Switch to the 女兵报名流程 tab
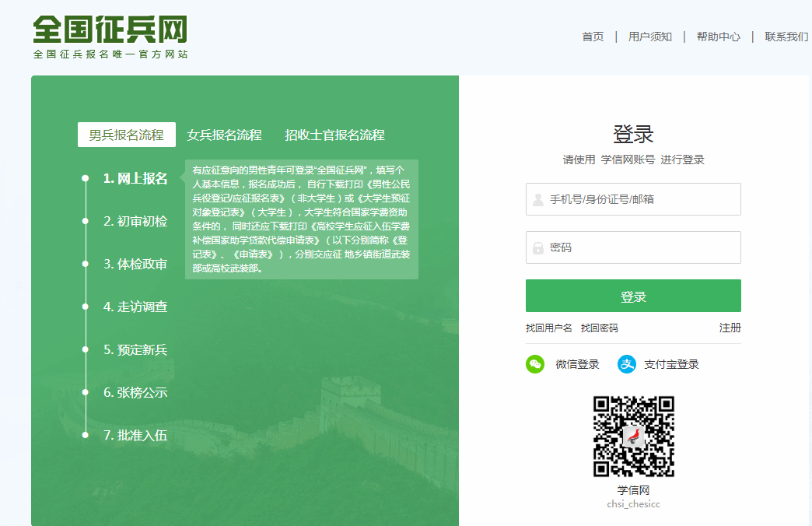The height and width of the screenshot is (526, 812). [x=224, y=135]
